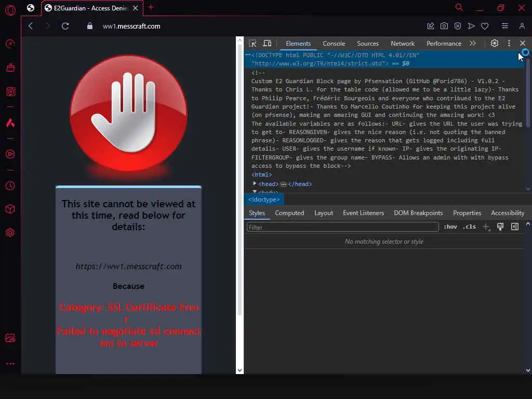Expand the <head> node triangle
Viewport: 532px width, 399px height.
[x=255, y=183]
